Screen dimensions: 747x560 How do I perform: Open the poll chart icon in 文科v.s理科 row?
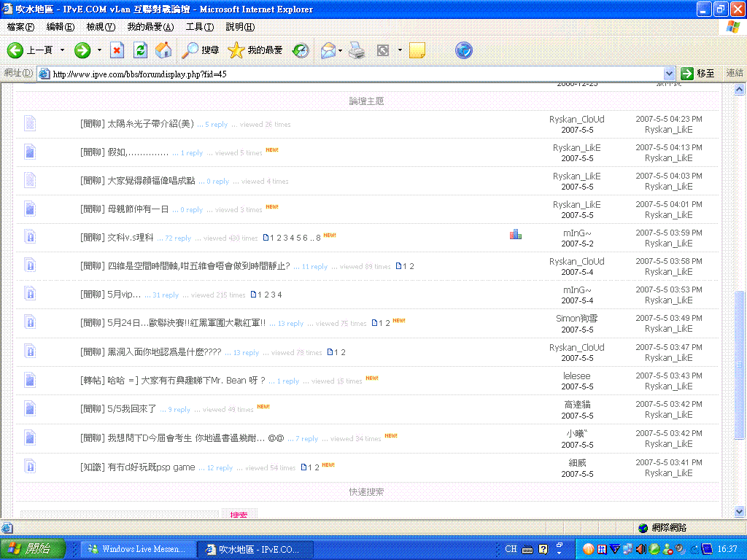516,234
